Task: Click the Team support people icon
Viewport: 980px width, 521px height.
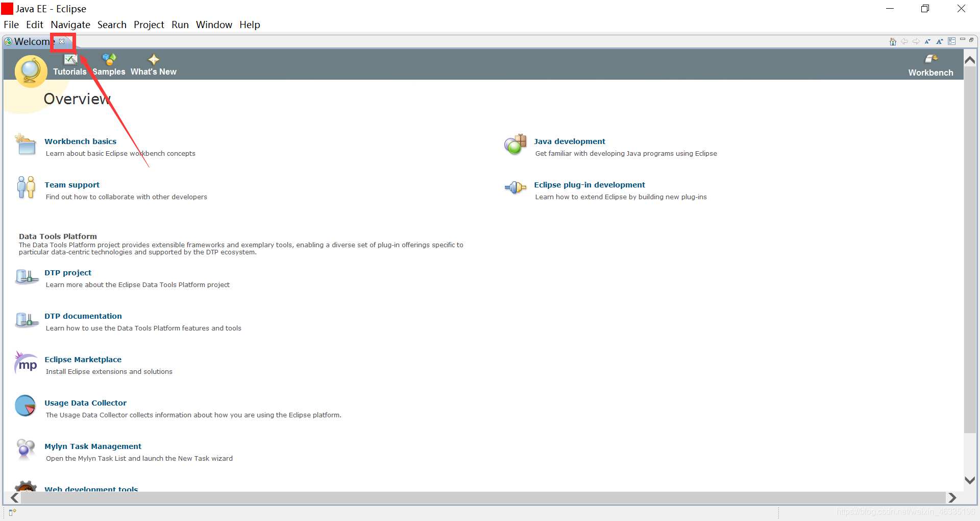Action: tap(26, 187)
